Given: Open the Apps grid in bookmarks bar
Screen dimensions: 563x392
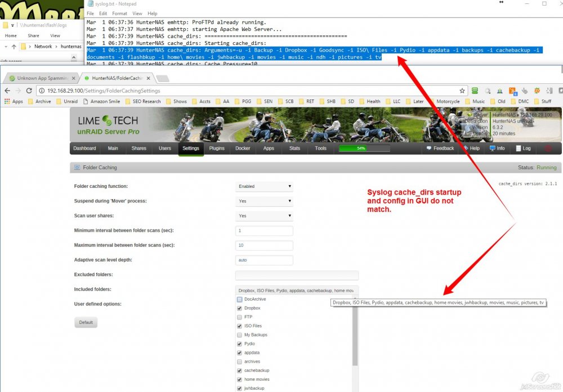Looking at the screenshot, I should pos(14,101).
